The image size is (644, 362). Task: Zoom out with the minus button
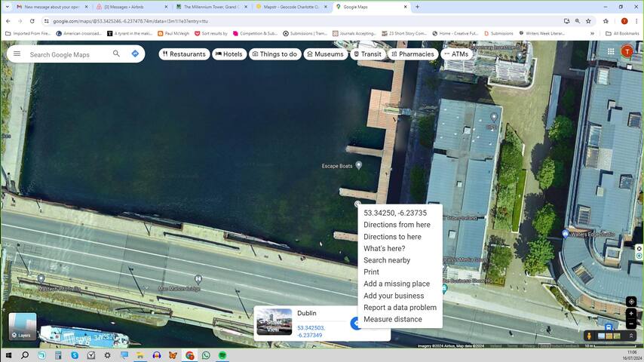coord(631,324)
